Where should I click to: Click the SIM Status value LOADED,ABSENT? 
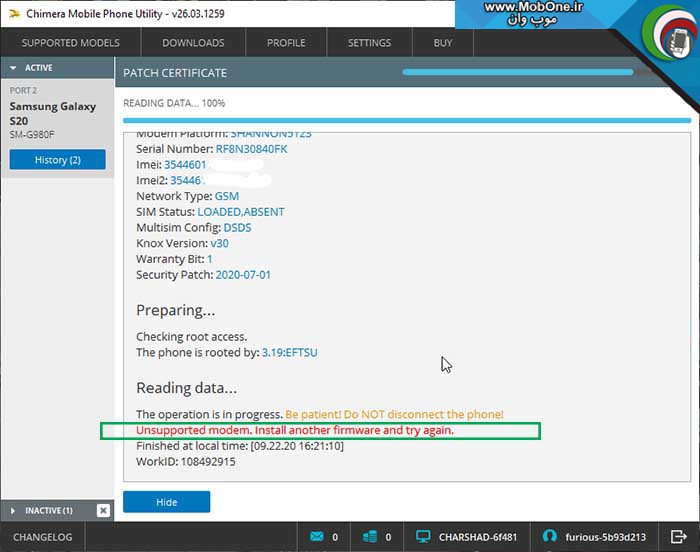pos(241,212)
